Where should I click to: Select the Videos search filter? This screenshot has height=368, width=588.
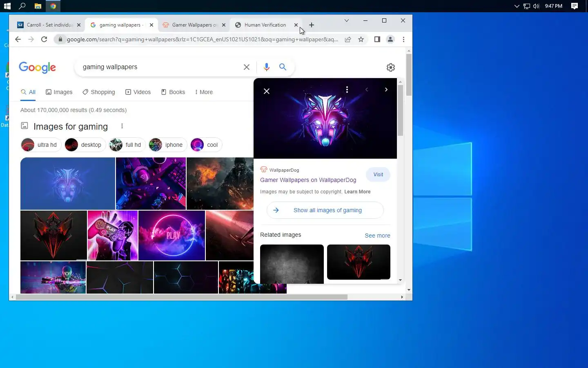point(138,92)
